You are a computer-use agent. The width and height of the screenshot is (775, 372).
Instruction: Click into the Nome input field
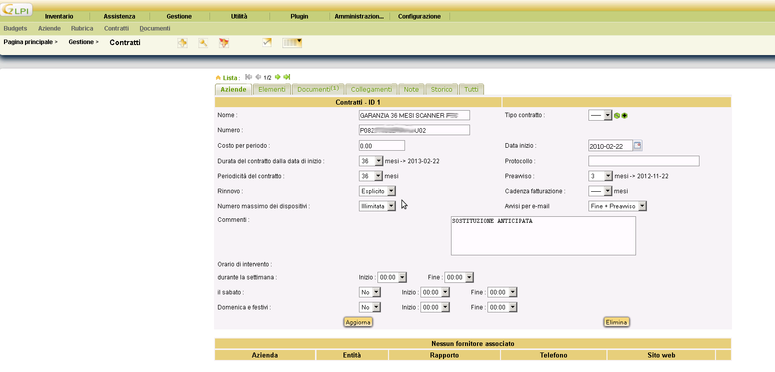click(414, 115)
